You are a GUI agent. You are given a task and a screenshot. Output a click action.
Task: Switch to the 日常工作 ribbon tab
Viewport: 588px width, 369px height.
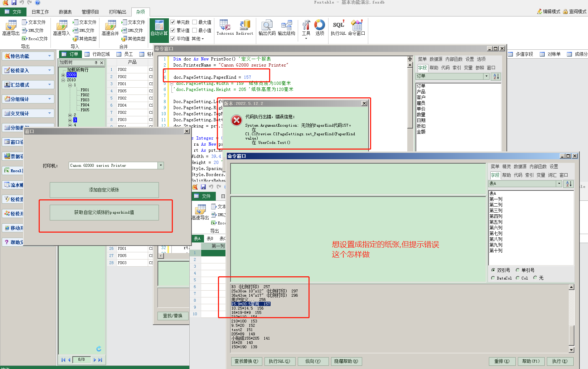[x=40, y=12]
